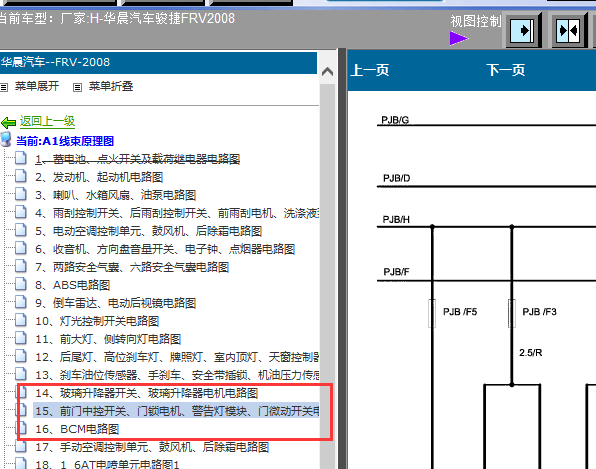Open 9、倒车雷达、电动后视镜电路图
This screenshot has width=596, height=469.
pyautogui.click(x=116, y=303)
